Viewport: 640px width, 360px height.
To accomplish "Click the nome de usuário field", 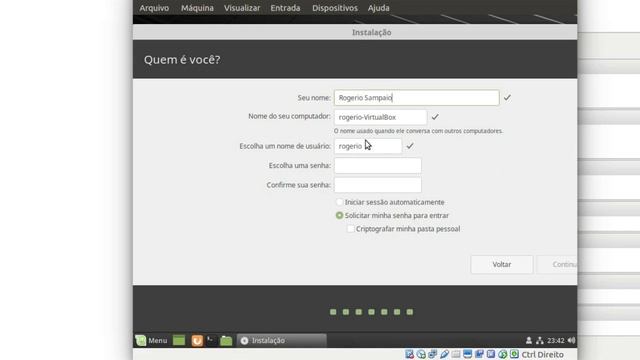I will click(x=368, y=146).
